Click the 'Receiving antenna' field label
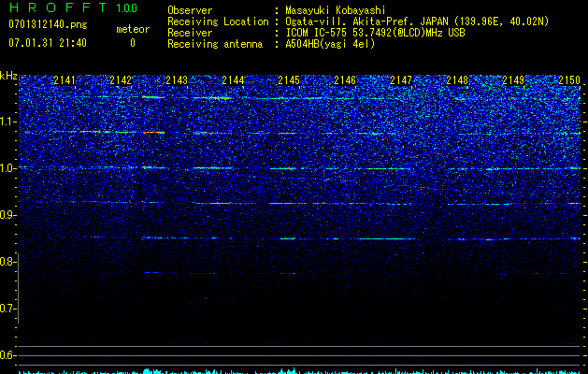The height and width of the screenshot is (374, 588). pyautogui.click(x=215, y=44)
